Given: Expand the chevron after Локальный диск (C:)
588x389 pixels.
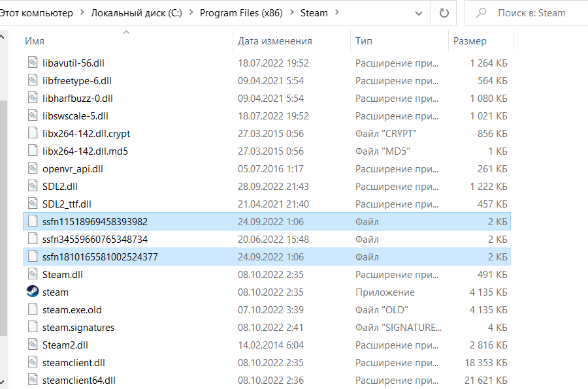Looking at the screenshot, I should (191, 13).
